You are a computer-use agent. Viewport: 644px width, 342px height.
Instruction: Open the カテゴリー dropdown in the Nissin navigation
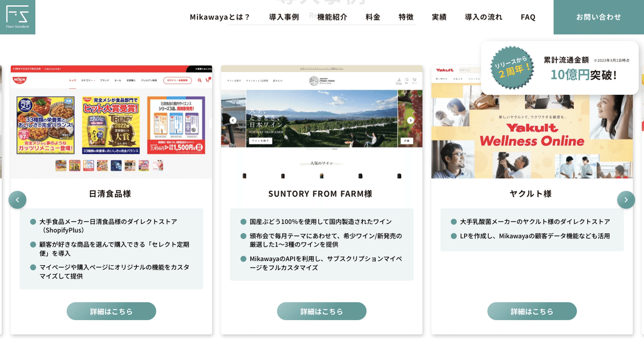(87, 80)
